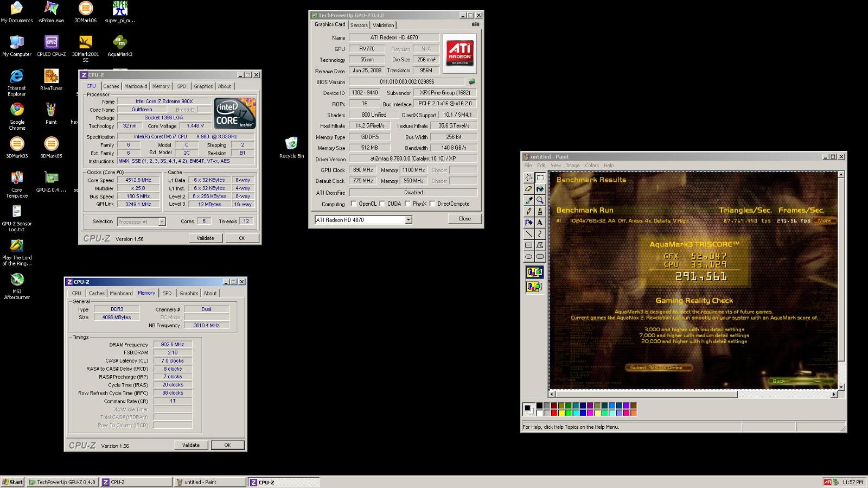
Task: Open Mainboard tab in CPU-Z processor window
Action: pos(135,86)
